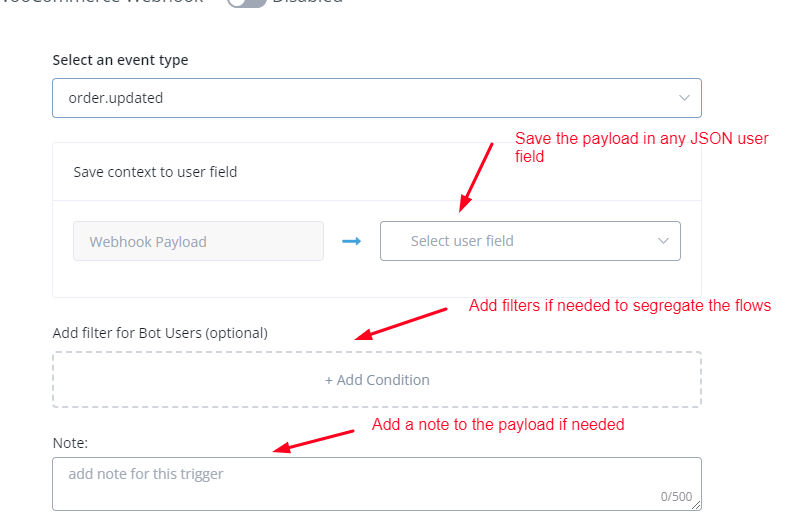Click the + Add Condition button
805x525 pixels.
tap(377, 380)
